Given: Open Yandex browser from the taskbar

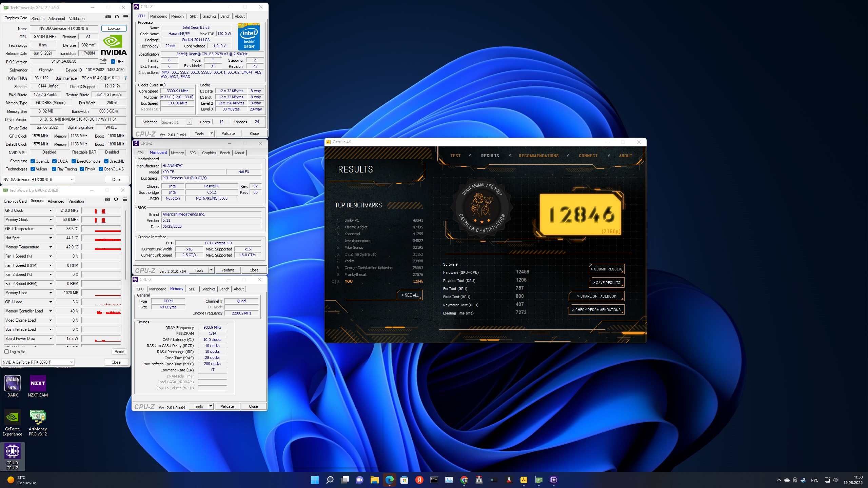Looking at the screenshot, I should [x=419, y=480].
